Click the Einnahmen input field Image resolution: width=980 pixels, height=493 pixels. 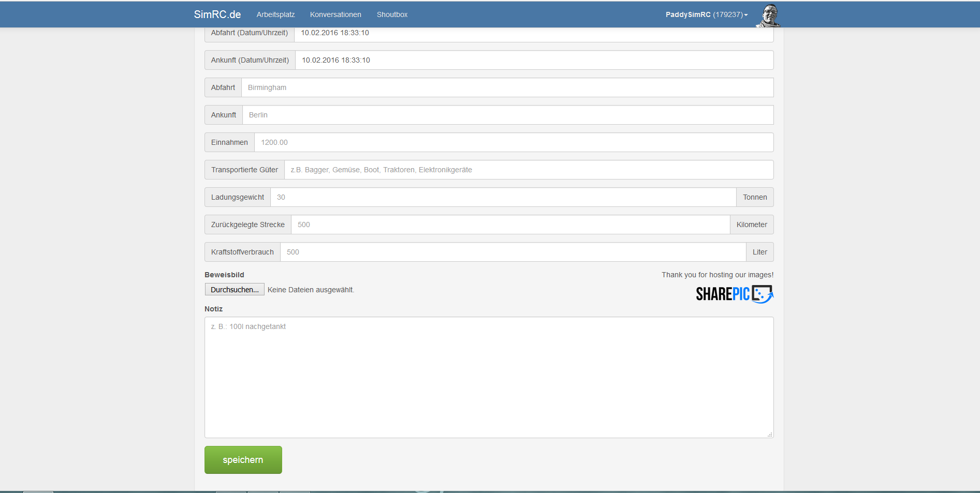(514, 142)
